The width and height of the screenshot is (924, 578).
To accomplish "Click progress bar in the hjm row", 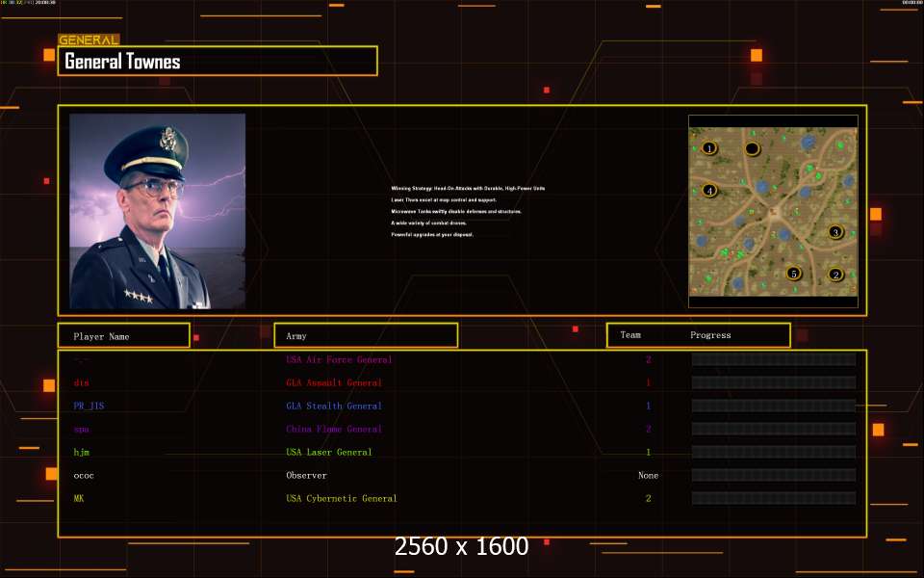I will [x=774, y=452].
